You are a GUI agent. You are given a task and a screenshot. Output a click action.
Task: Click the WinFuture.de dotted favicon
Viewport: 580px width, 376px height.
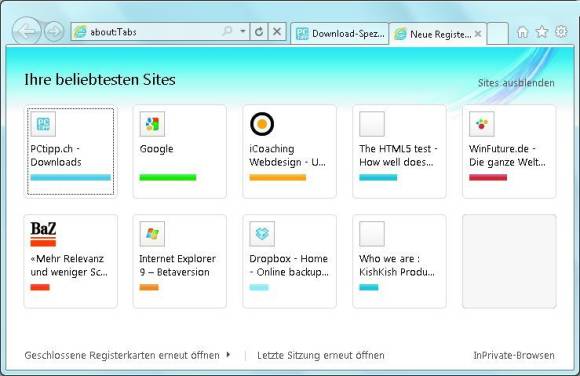click(482, 124)
